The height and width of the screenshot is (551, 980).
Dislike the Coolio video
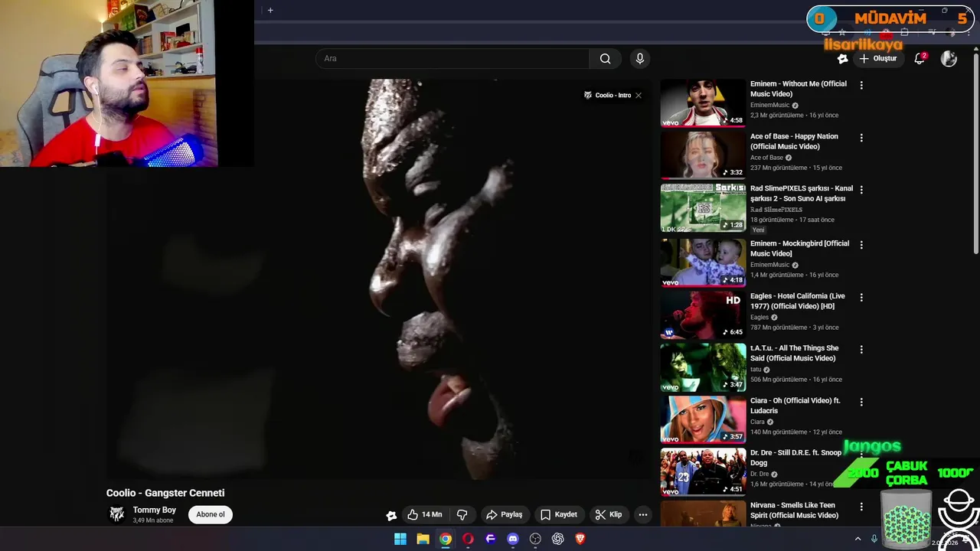click(x=462, y=514)
